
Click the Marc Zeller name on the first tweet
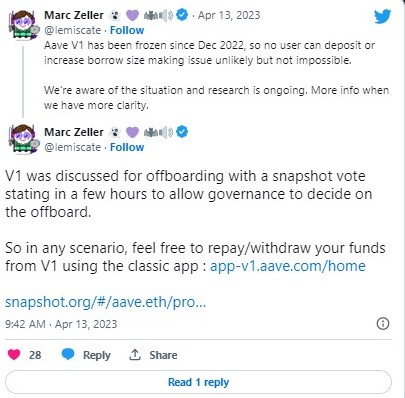(74, 15)
